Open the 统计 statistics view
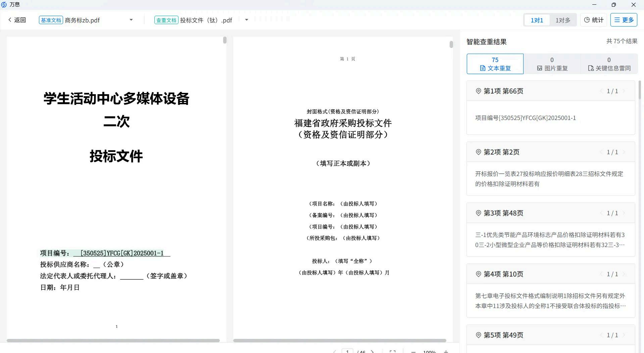The height and width of the screenshot is (353, 644). 594,20
